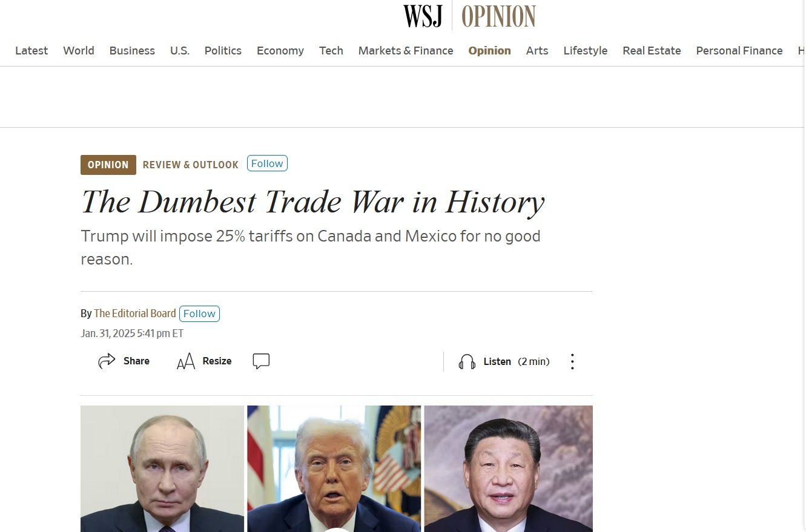Screen dimensions: 806x532
Task: Click the Share arrow icon
Action: (x=107, y=361)
